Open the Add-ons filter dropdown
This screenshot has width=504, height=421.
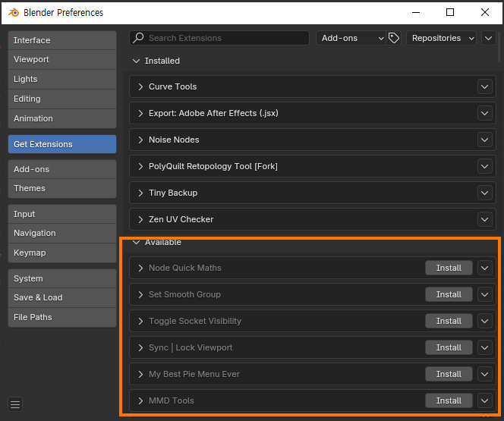[351, 38]
